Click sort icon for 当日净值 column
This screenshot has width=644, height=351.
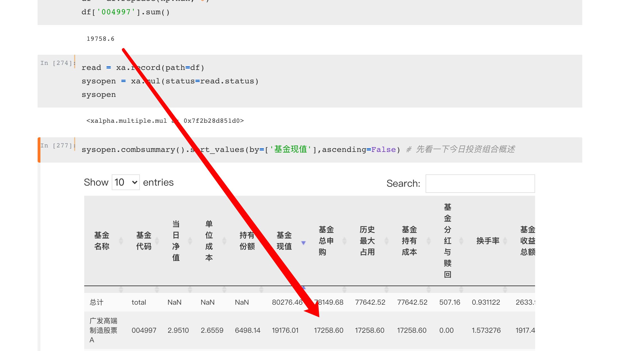click(190, 241)
